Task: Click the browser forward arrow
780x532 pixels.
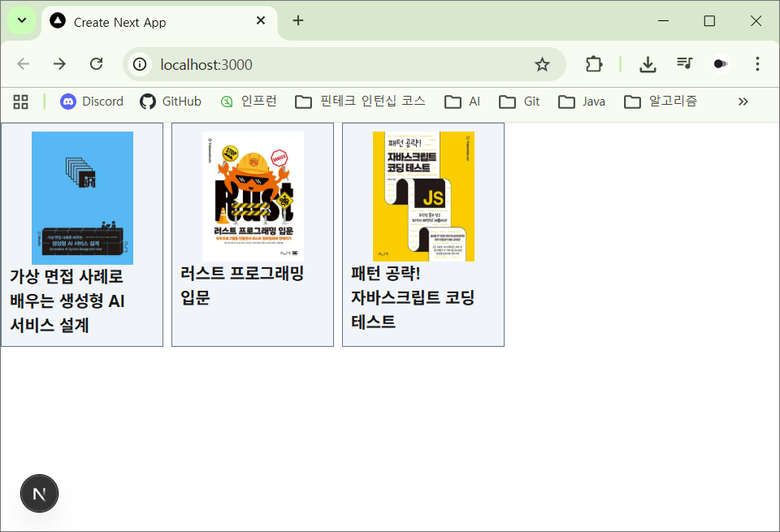Action: click(x=59, y=64)
